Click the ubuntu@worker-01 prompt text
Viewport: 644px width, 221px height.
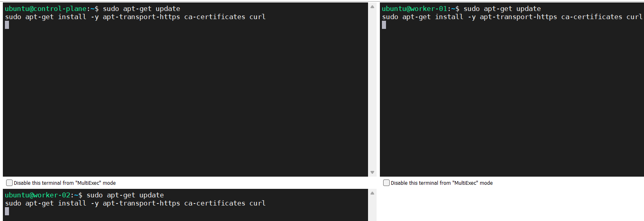coord(414,9)
